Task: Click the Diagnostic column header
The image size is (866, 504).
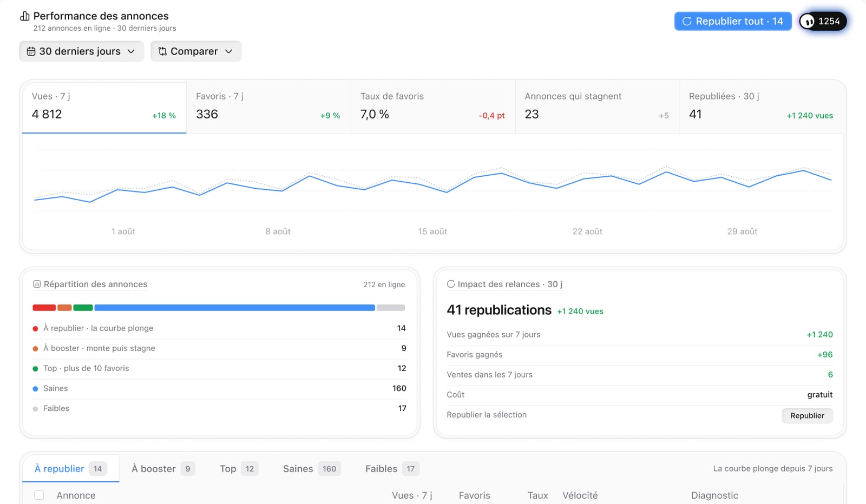Action: 714,495
